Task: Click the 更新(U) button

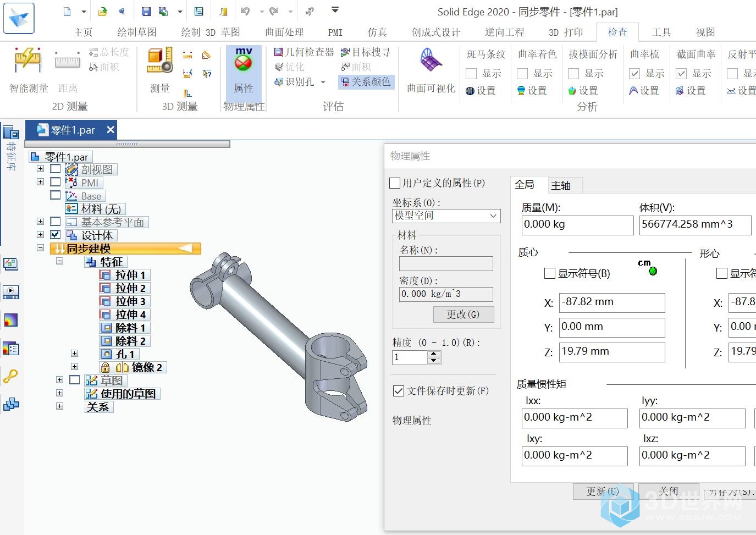Action: 603,492
